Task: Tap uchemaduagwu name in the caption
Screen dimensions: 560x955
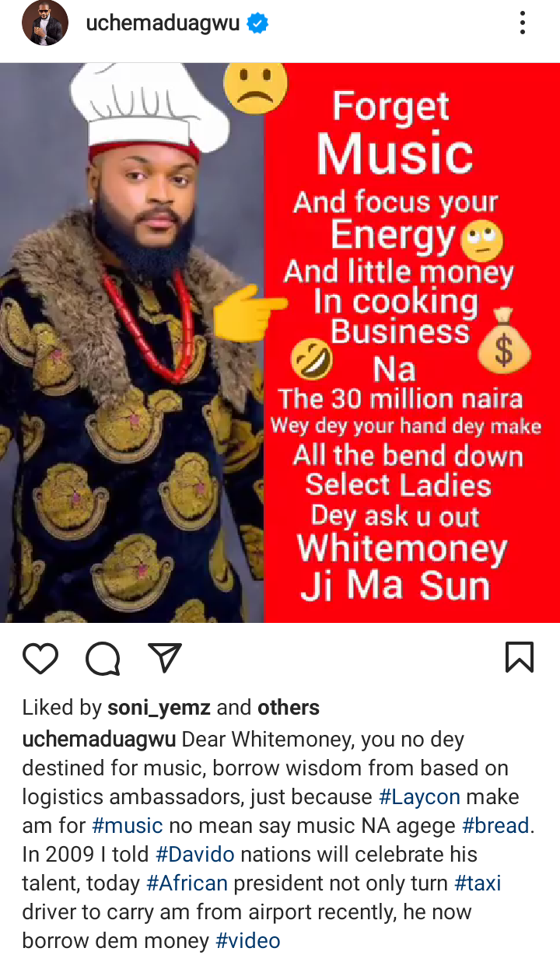Action: coord(100,740)
